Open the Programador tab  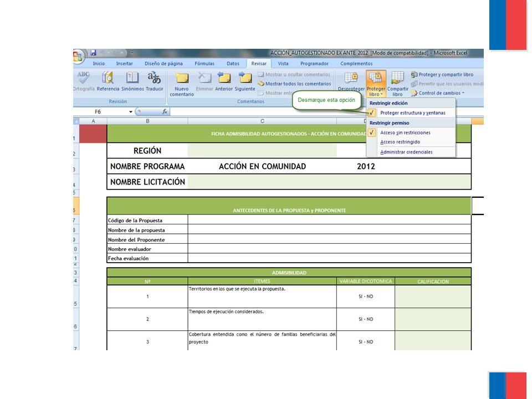[x=314, y=63]
